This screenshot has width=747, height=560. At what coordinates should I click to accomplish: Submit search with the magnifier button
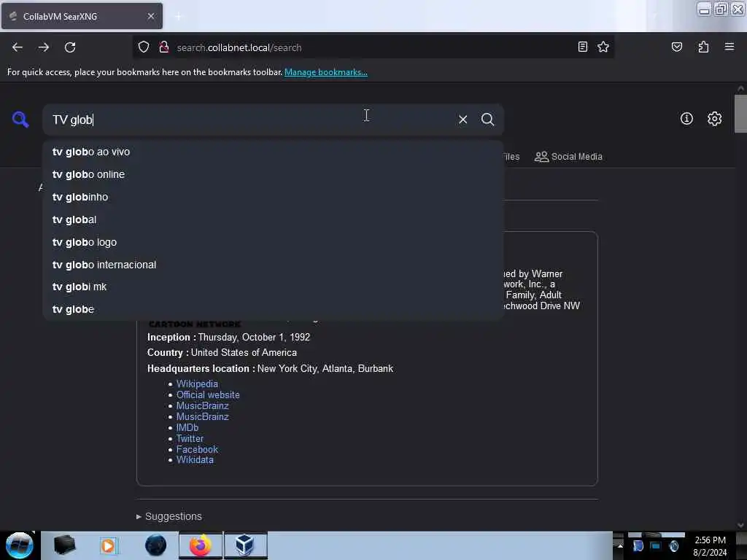(487, 120)
